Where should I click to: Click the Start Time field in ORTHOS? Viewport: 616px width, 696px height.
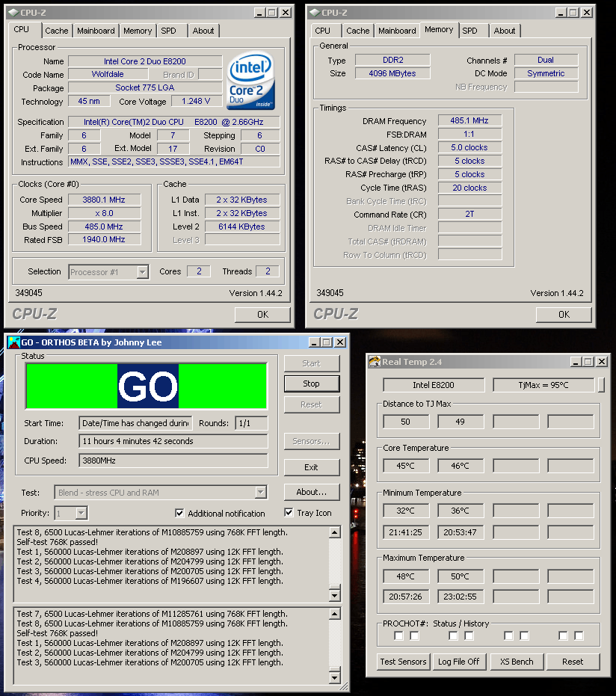click(x=136, y=423)
